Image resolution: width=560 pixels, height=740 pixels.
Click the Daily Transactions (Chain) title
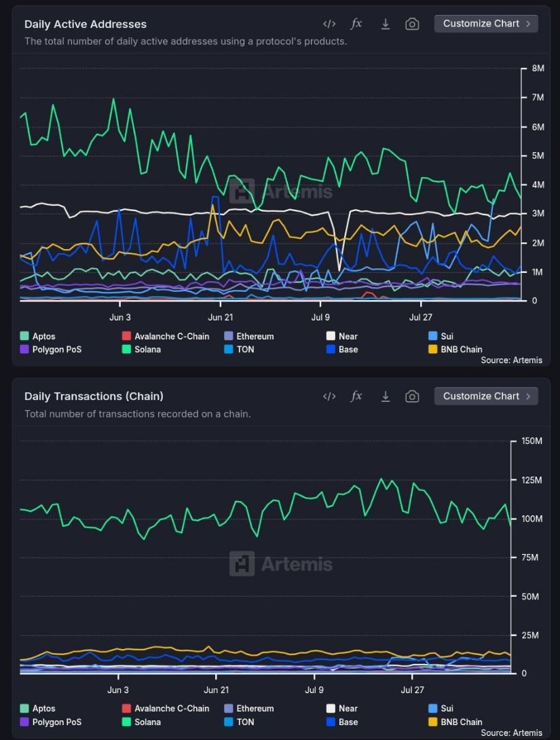(x=94, y=396)
